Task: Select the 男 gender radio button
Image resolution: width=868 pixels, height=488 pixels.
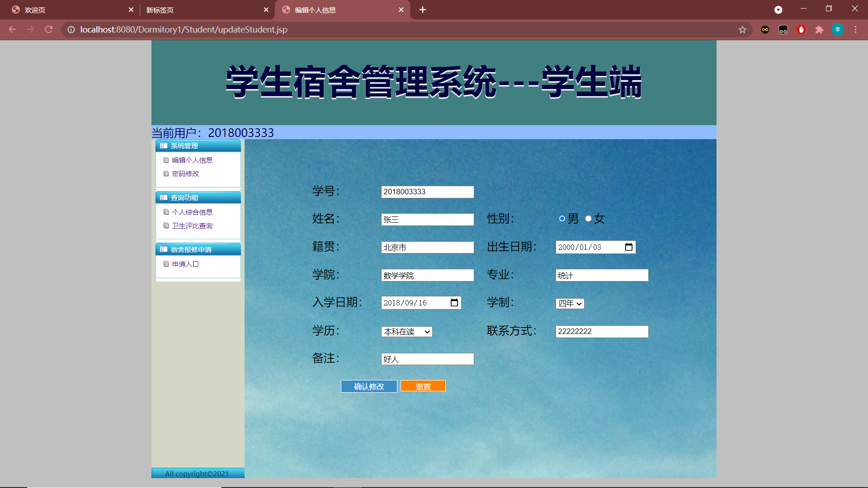Action: coord(561,218)
